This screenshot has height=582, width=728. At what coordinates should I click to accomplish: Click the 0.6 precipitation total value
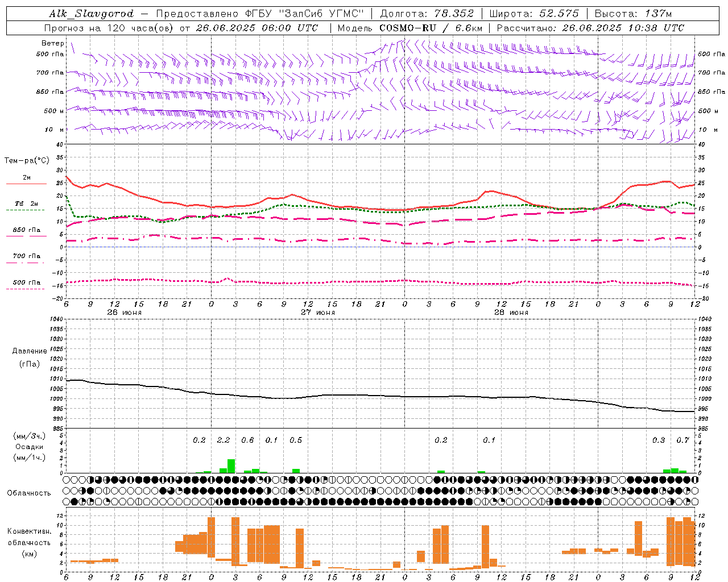(x=247, y=440)
